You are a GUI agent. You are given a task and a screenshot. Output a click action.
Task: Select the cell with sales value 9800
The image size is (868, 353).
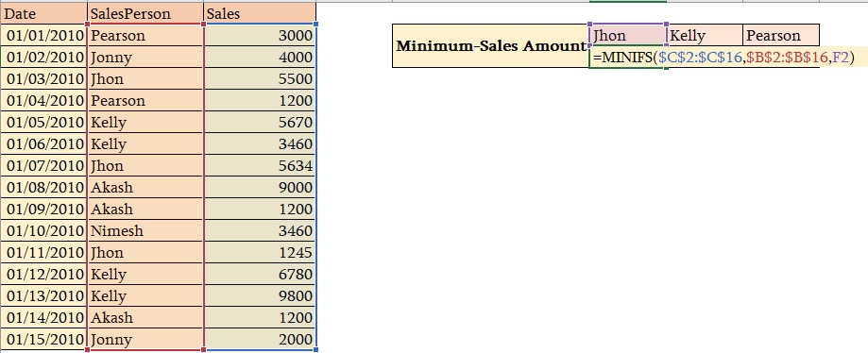click(260, 296)
